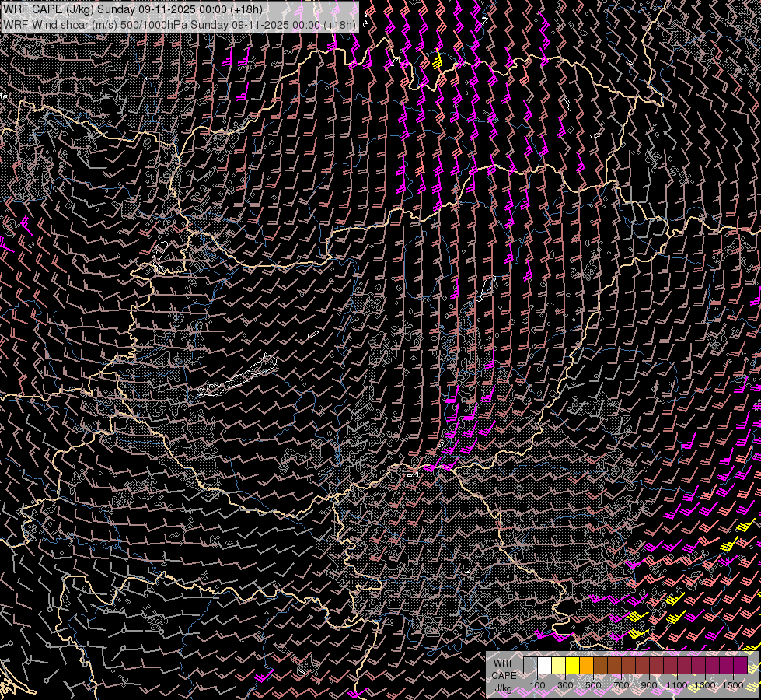The width and height of the screenshot is (761, 700).
Task: Click the gray transparent first legend swatch
Action: pyautogui.click(x=530, y=666)
